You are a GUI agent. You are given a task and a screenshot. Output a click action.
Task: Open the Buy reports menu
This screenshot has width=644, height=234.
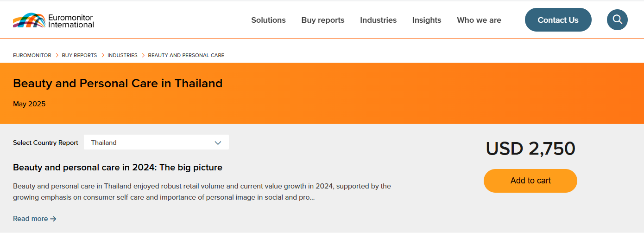tap(323, 20)
